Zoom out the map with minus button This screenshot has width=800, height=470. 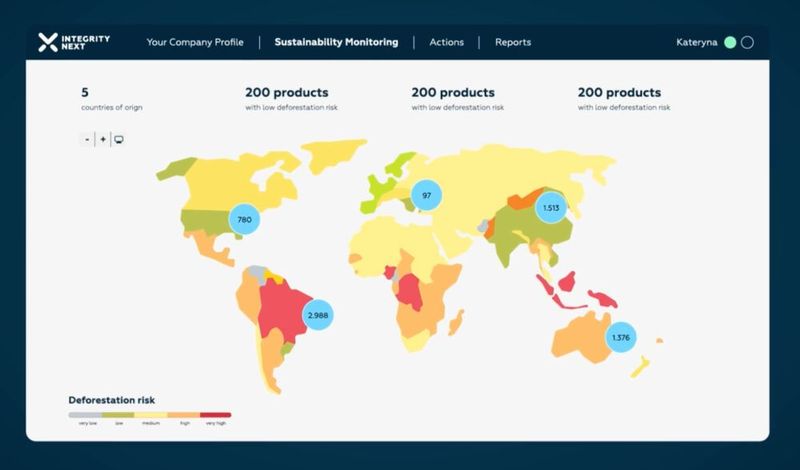(87, 139)
